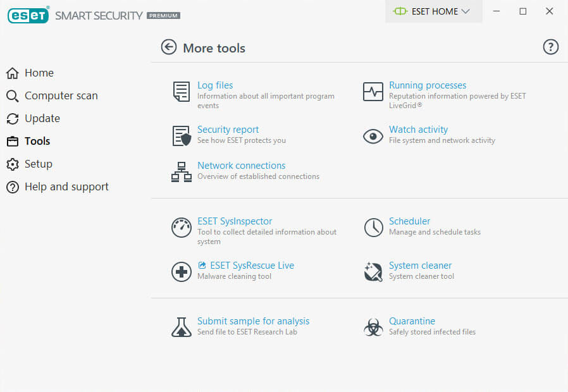Close the ESET window

click(x=549, y=11)
